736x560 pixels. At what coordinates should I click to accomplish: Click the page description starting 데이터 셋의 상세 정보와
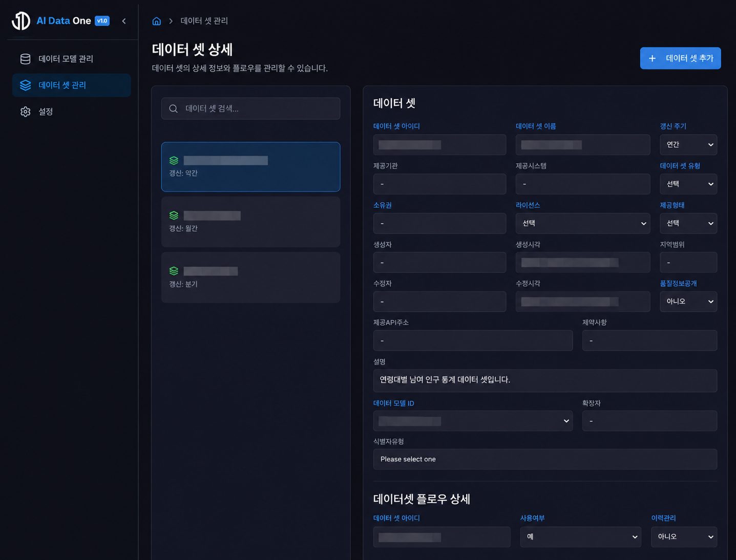click(240, 68)
